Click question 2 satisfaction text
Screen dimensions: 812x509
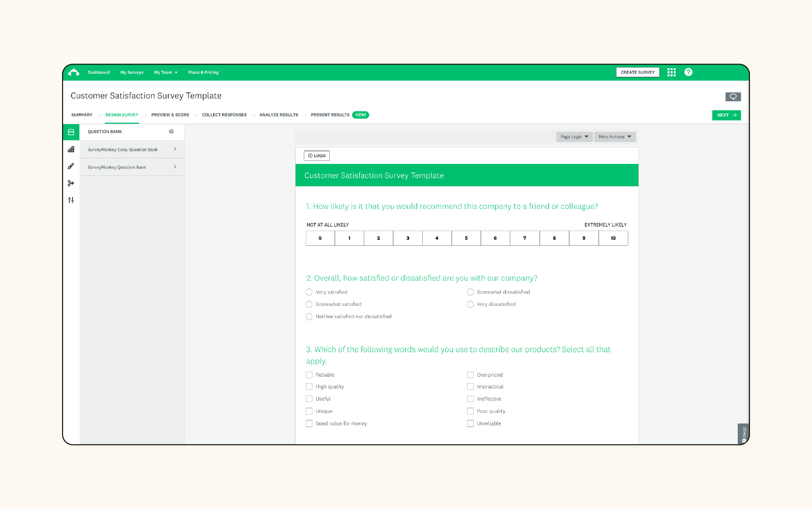(x=422, y=278)
